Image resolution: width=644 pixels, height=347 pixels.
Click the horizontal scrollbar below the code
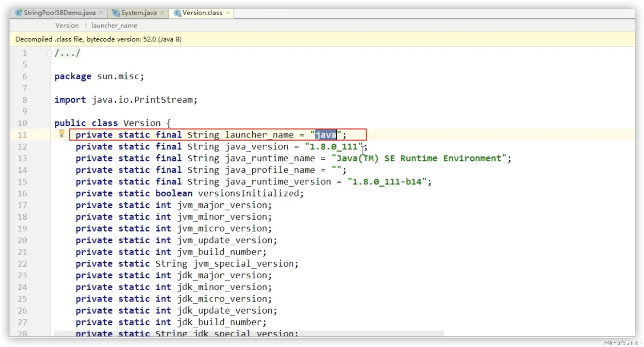[249, 333]
